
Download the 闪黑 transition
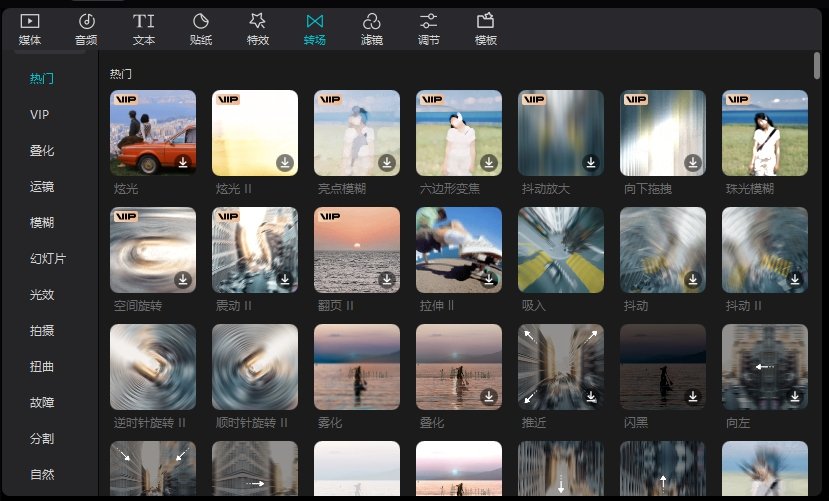[693, 396]
